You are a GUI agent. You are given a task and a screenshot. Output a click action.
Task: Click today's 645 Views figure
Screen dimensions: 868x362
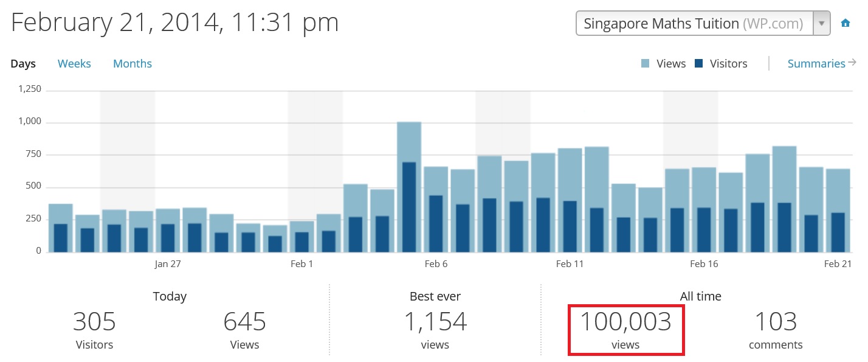click(x=244, y=322)
